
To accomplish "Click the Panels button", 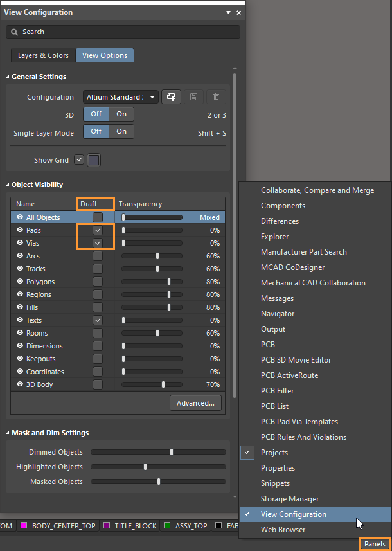I will tap(375, 544).
